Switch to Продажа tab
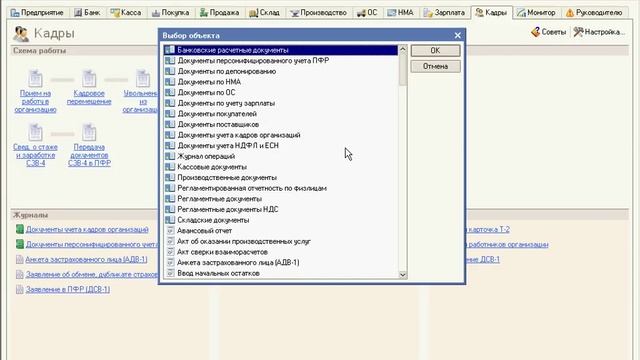Image resolution: width=640 pixels, height=360 pixels. (x=220, y=13)
